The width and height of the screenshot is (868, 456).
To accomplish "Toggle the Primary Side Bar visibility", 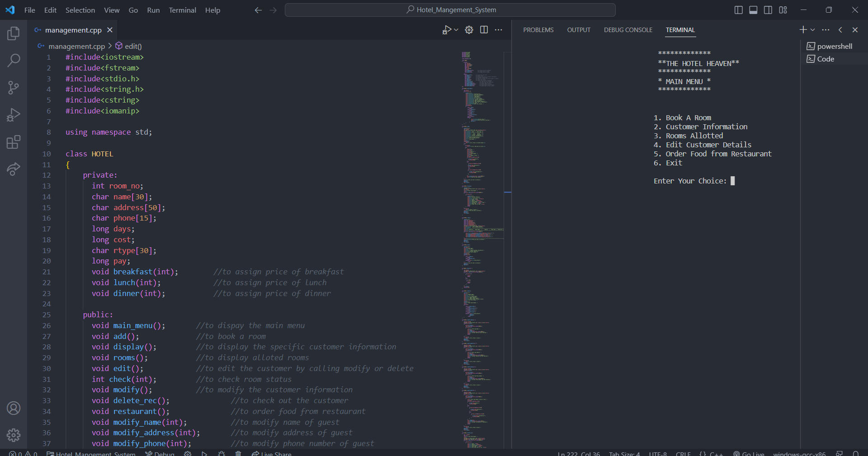I will point(739,9).
